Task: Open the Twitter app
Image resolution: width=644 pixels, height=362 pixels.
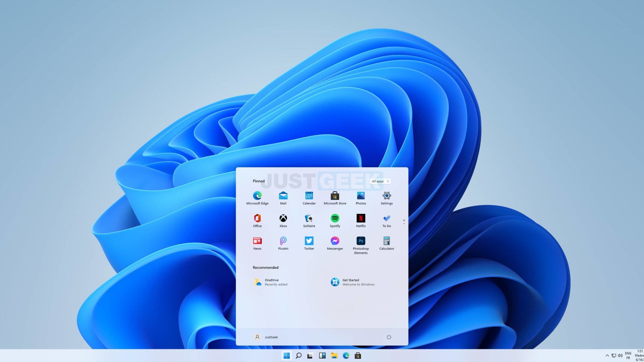Action: [309, 244]
